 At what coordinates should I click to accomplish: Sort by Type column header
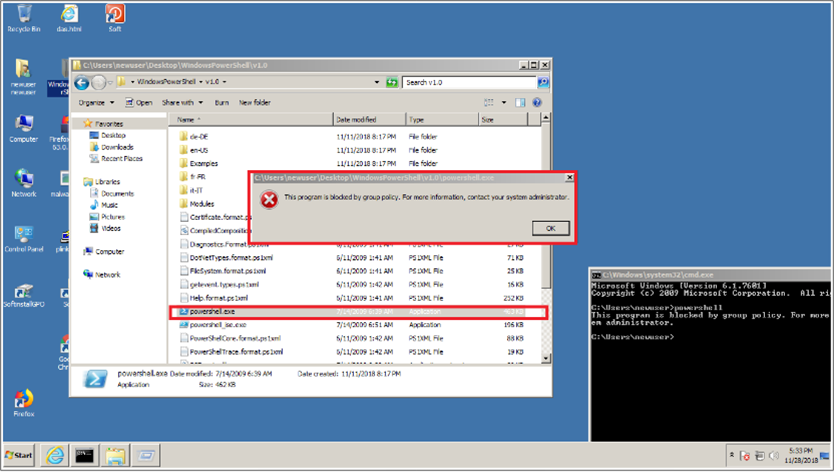(x=443, y=120)
